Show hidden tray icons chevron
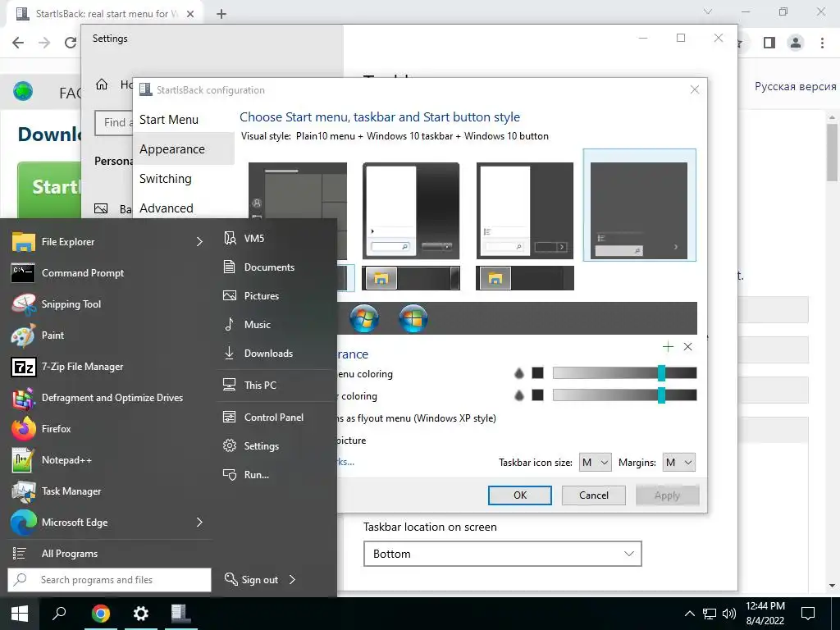The image size is (840, 630). pos(689,614)
